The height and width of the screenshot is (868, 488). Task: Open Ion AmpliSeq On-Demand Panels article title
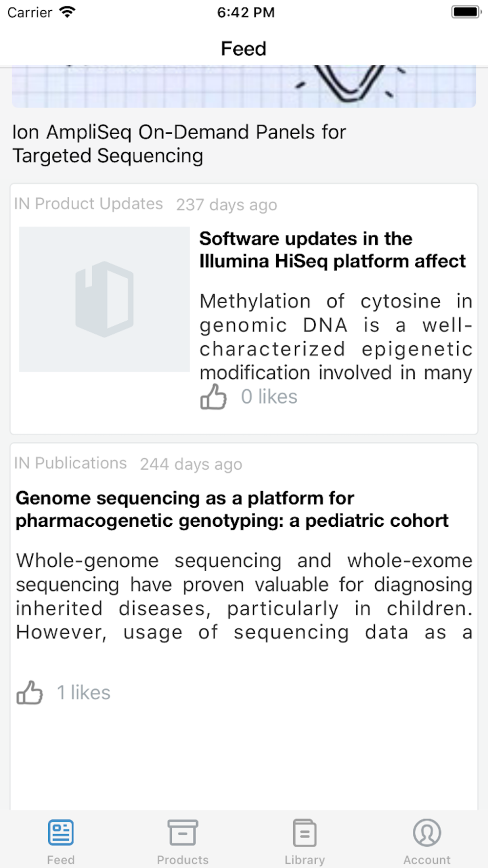pos(179,144)
